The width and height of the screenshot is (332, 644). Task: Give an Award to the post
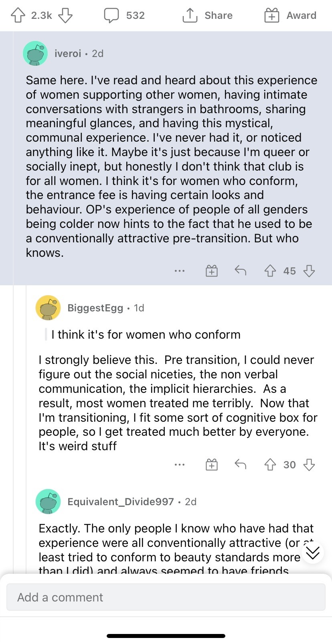pyautogui.click(x=290, y=16)
